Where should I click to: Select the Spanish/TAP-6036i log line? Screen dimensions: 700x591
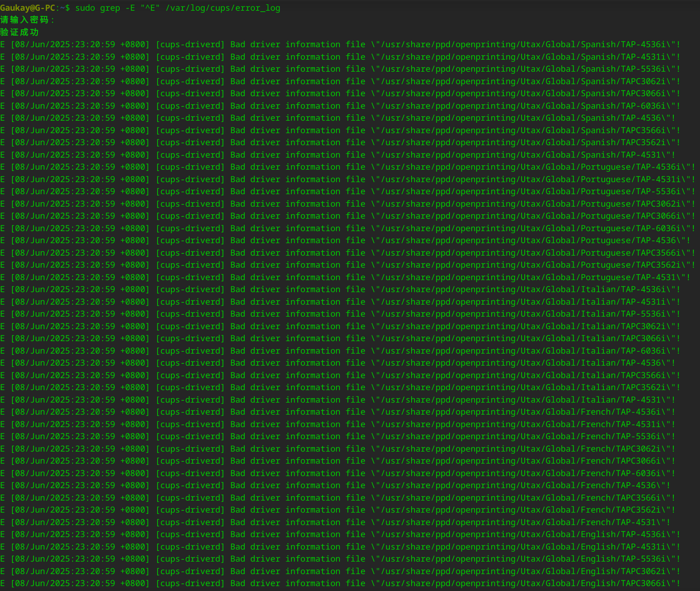tap(340, 106)
